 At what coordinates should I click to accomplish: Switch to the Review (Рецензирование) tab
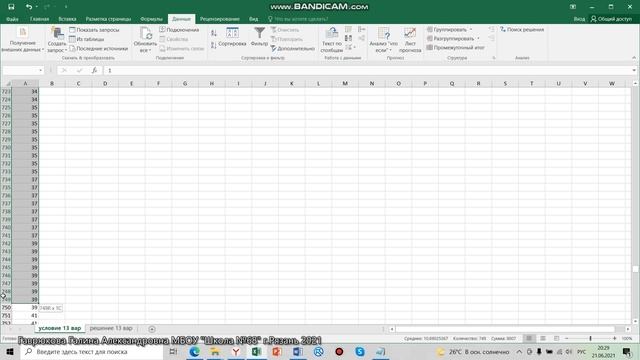(x=220, y=19)
